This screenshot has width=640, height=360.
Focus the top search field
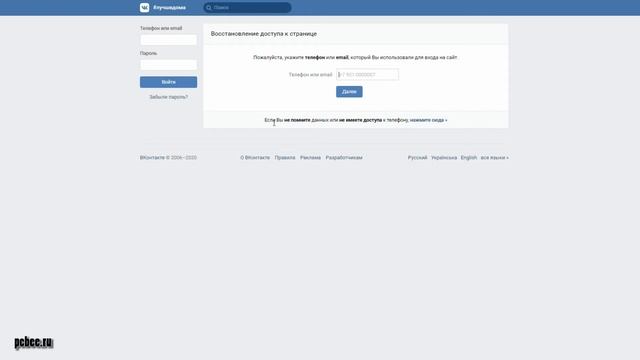(247, 7)
